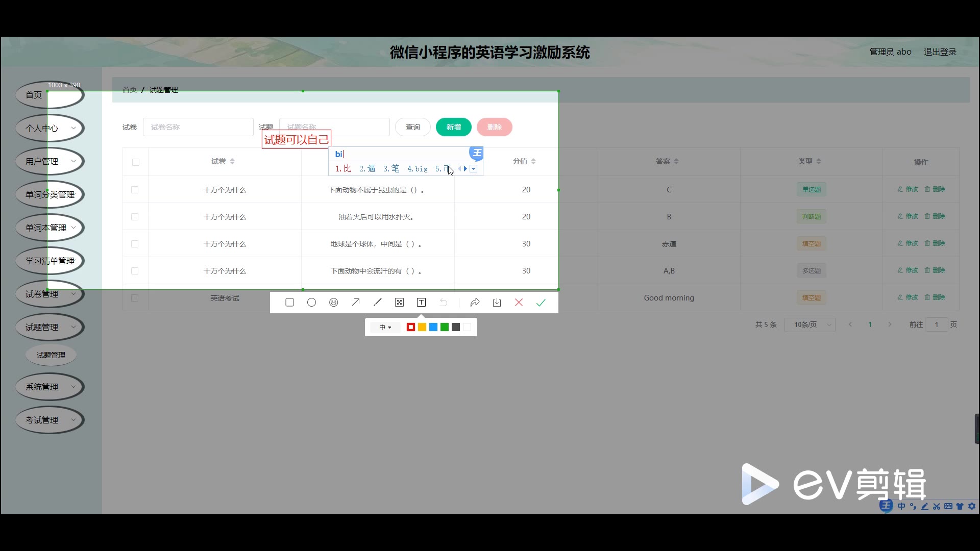Pick the blue color swatch

[x=433, y=327]
